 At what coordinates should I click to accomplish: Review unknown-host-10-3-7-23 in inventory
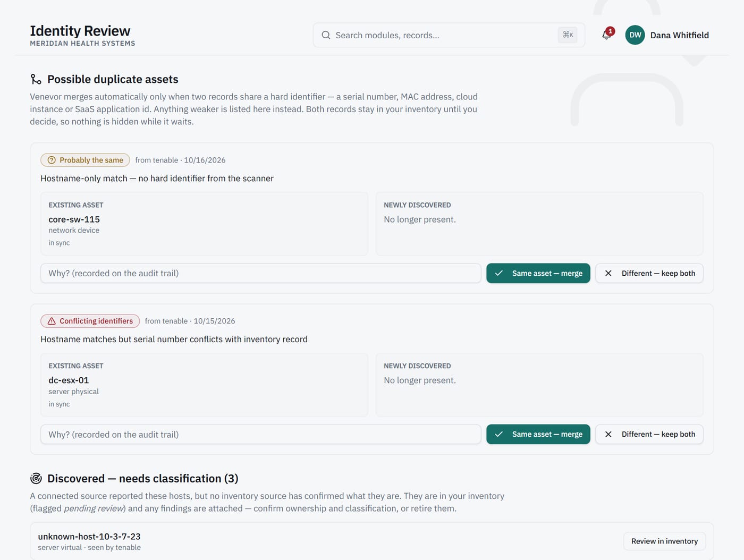click(x=664, y=541)
